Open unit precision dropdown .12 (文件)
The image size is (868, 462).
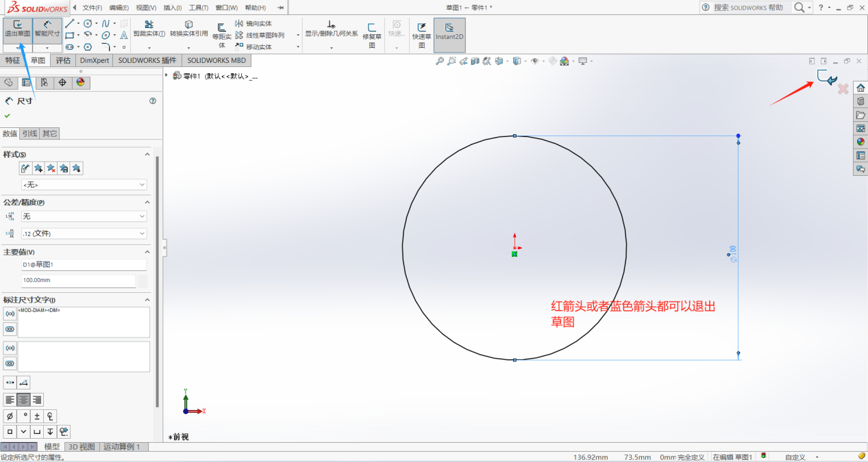84,233
